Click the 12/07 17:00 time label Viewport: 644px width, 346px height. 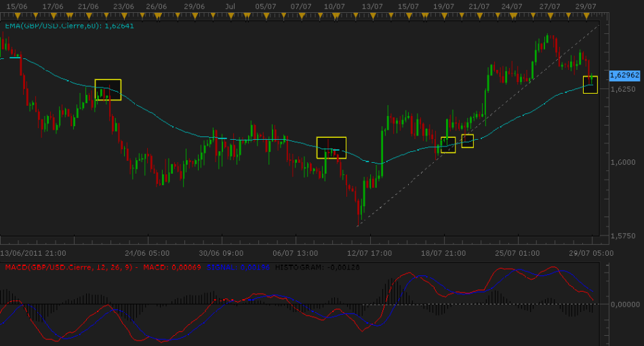(369, 252)
